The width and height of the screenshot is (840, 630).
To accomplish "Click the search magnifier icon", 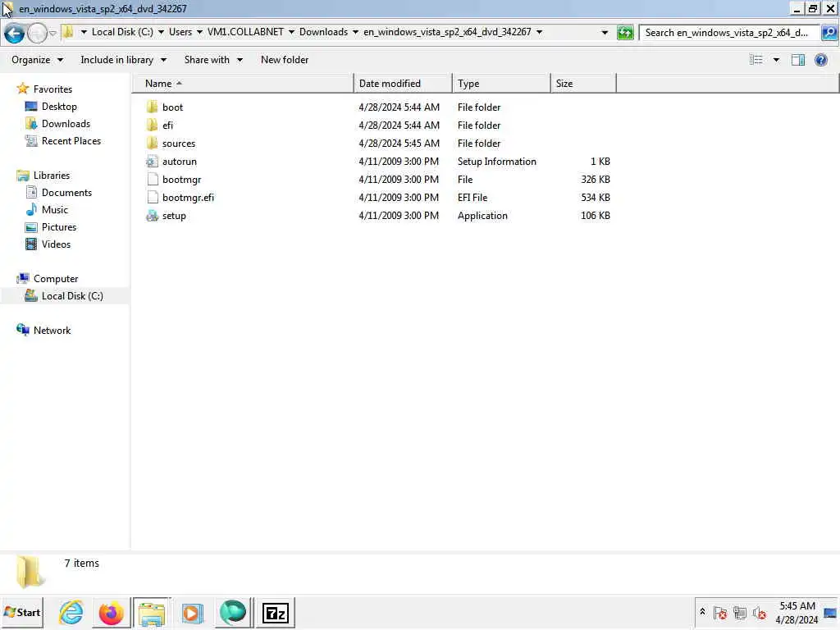I will pyautogui.click(x=829, y=33).
